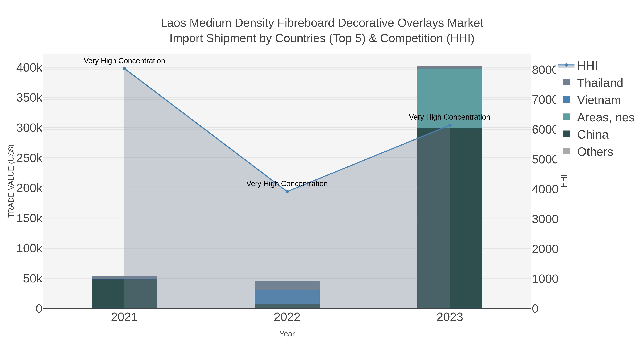Toggle the Areas, nes legend entry
The image size is (644, 362).
599,117
